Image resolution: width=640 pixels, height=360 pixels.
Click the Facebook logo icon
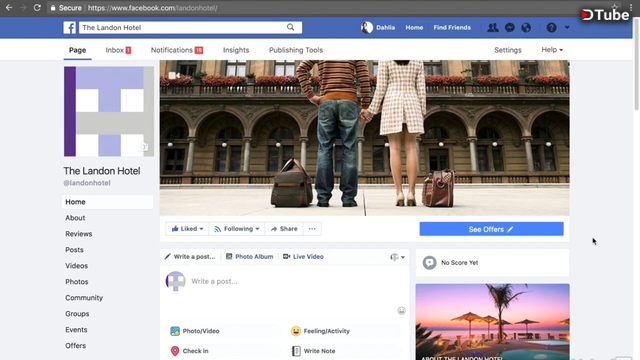coord(69,27)
